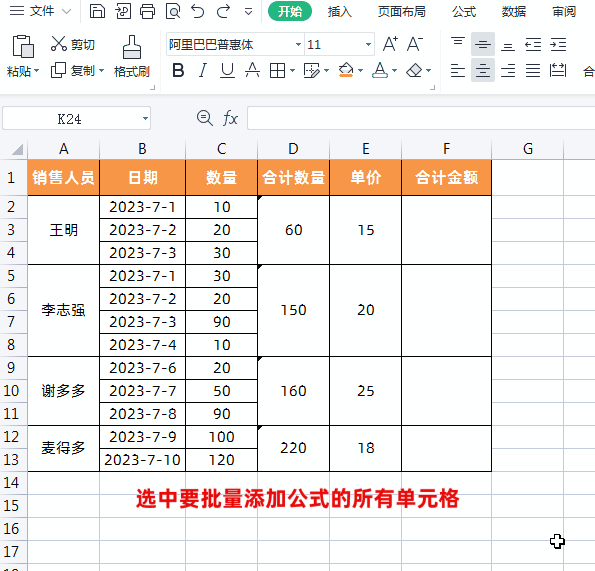This screenshot has width=595, height=571.
Task: Open the font name dropdown
Action: click(x=299, y=44)
